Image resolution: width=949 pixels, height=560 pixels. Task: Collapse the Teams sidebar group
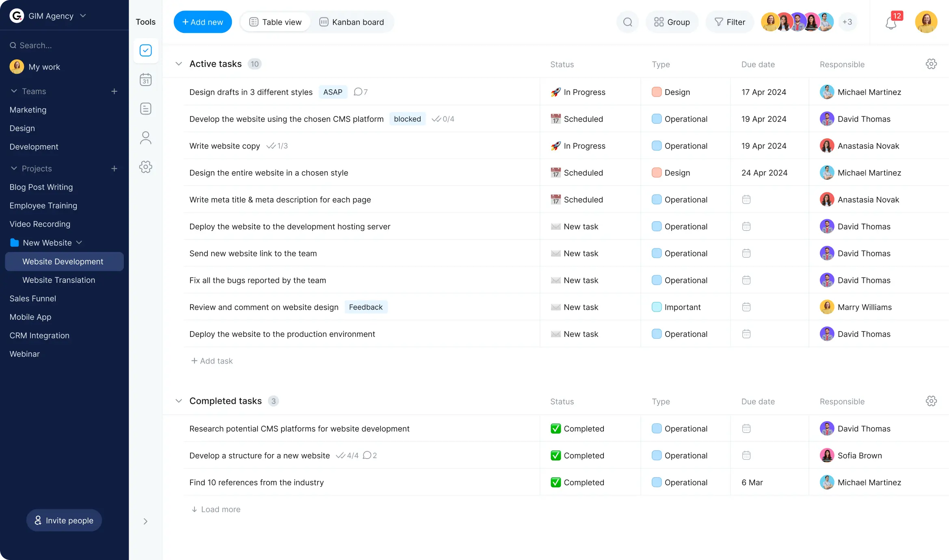(x=14, y=91)
